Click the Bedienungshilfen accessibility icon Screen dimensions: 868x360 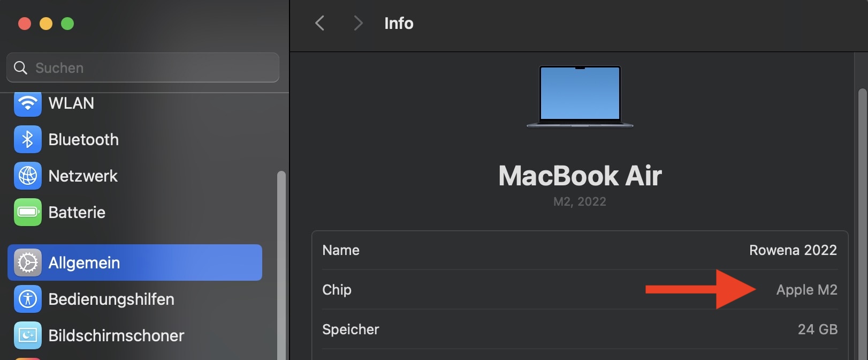coord(27,299)
